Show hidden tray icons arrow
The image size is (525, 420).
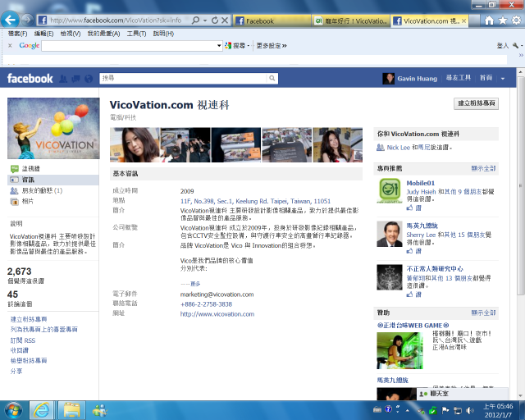(x=408, y=410)
